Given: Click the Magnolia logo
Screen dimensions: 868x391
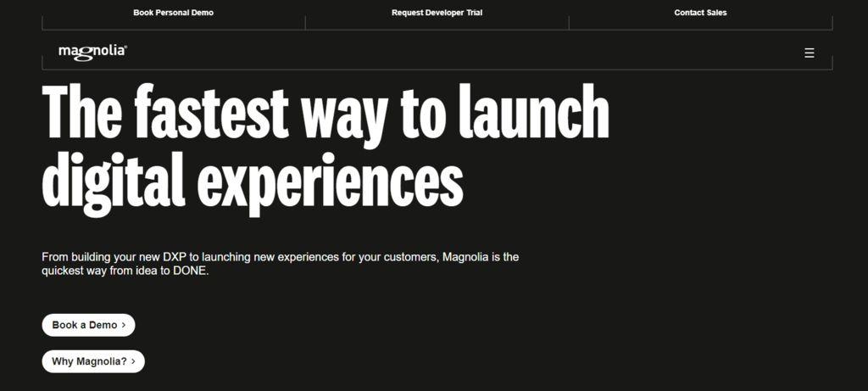Looking at the screenshot, I should [x=92, y=52].
